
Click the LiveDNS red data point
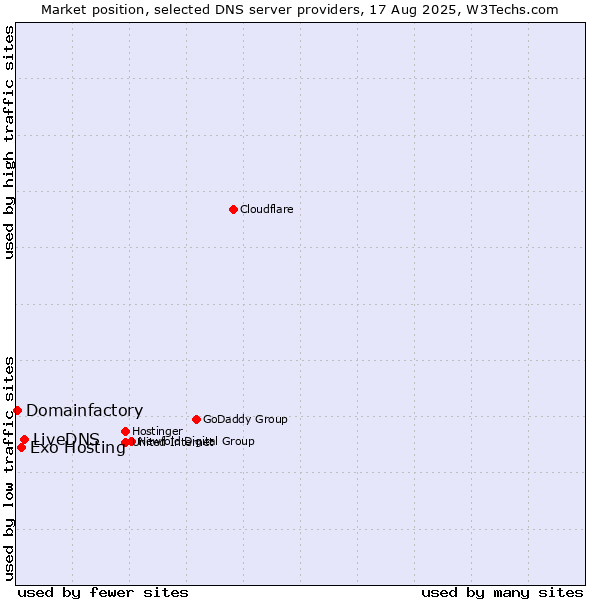pos(24,440)
